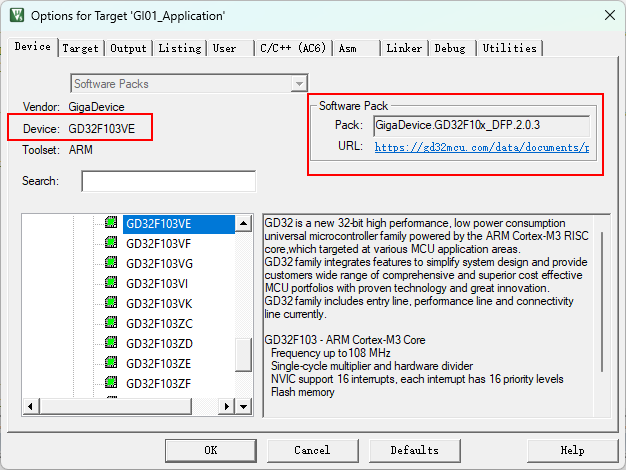Click the Help button
626x470 pixels.
(573, 450)
